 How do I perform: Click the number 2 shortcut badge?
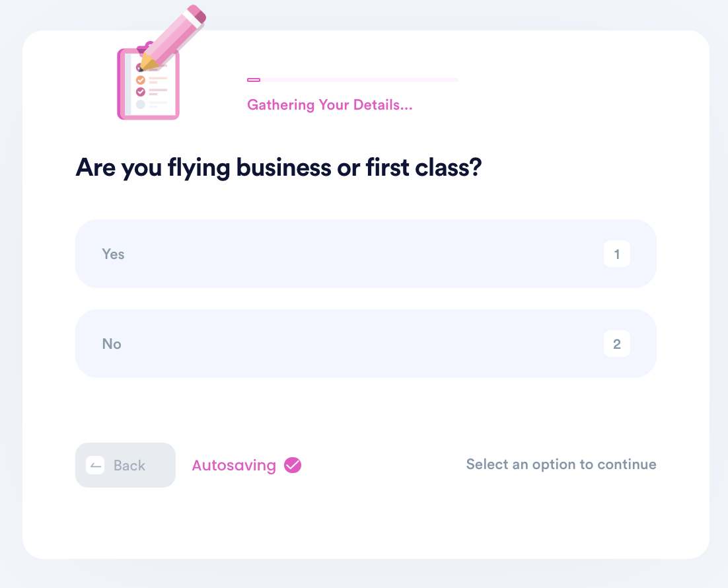(x=616, y=344)
